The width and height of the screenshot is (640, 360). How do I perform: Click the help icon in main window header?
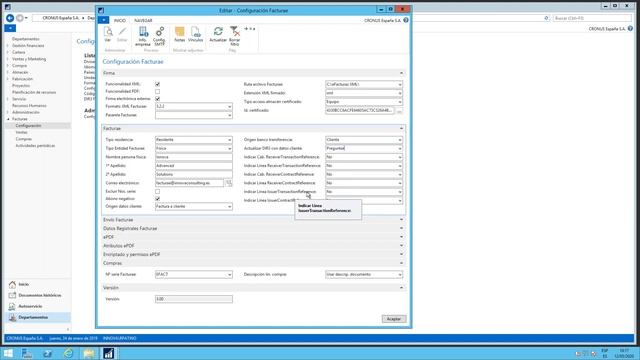(630, 29)
